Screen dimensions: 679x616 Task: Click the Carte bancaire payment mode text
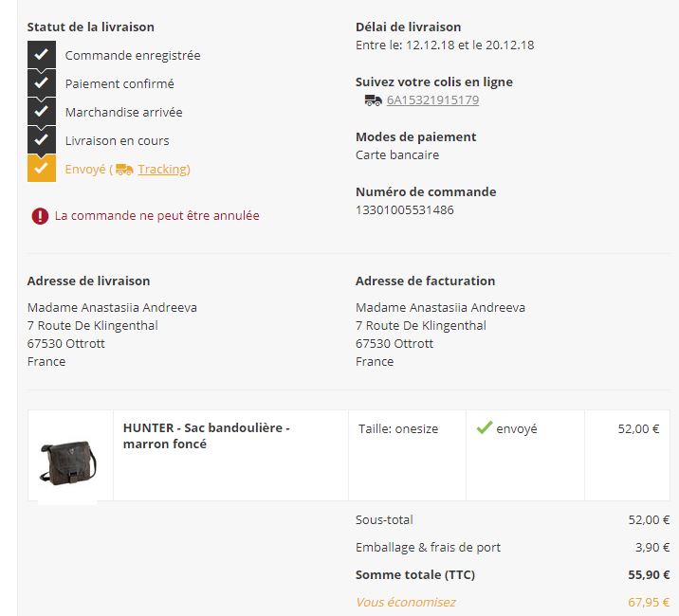397,155
